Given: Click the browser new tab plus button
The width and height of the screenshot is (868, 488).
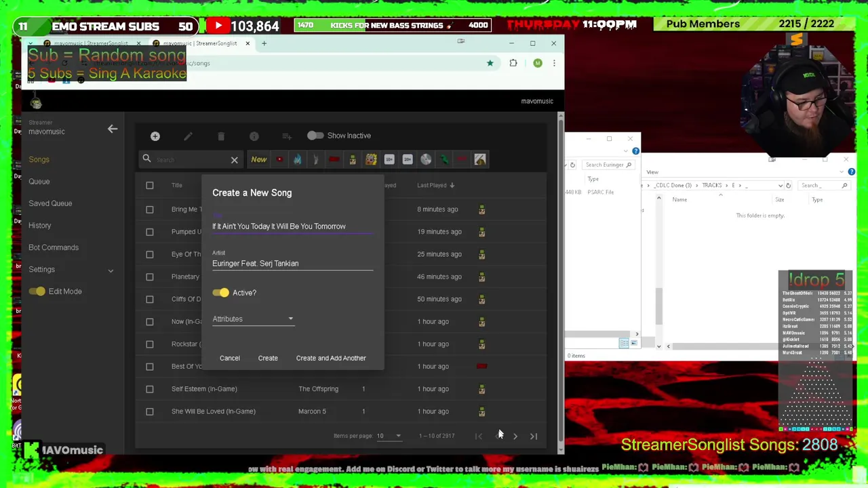Looking at the screenshot, I should [x=264, y=43].
